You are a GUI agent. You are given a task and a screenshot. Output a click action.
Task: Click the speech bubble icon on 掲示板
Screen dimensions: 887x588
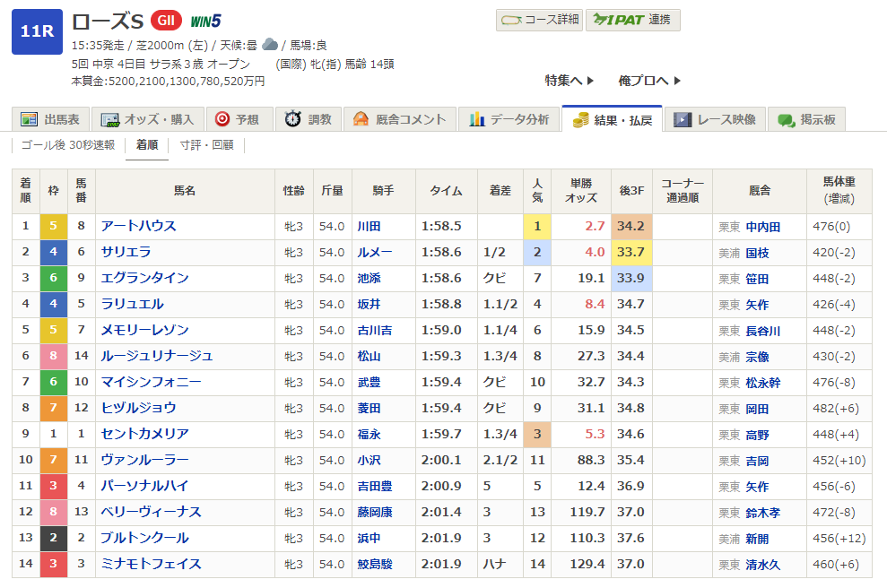point(787,120)
